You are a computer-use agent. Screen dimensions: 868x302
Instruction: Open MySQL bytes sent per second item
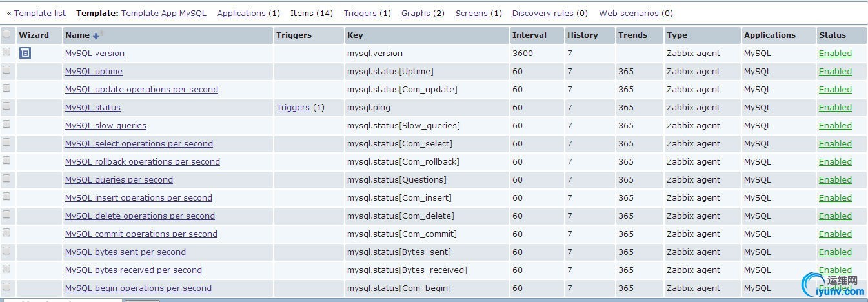tap(125, 252)
